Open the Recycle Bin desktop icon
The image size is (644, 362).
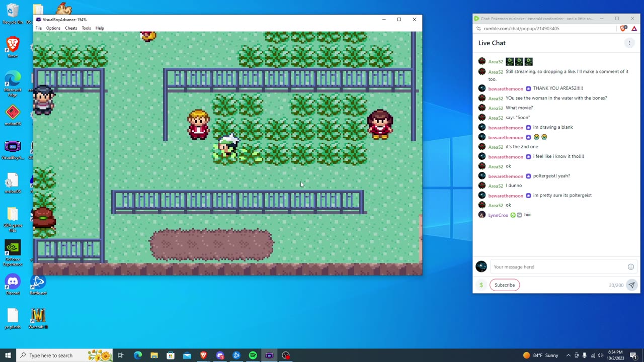(x=13, y=14)
